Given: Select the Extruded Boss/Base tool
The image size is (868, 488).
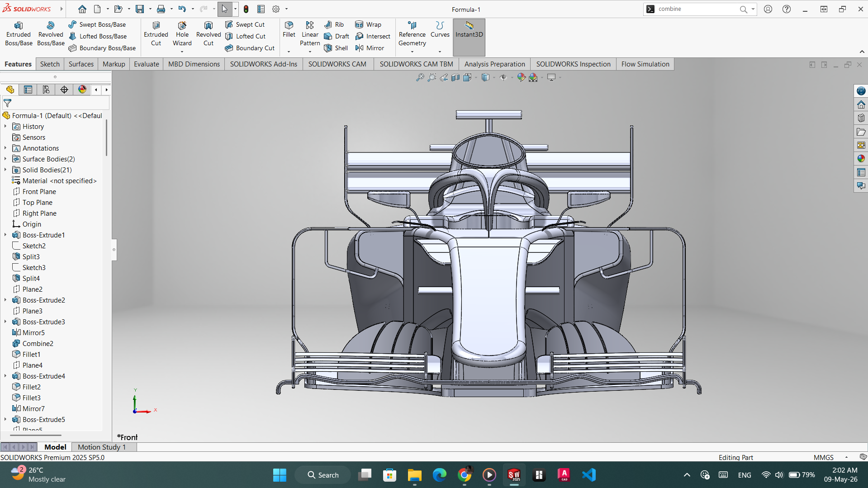Looking at the screenshot, I should (x=19, y=34).
